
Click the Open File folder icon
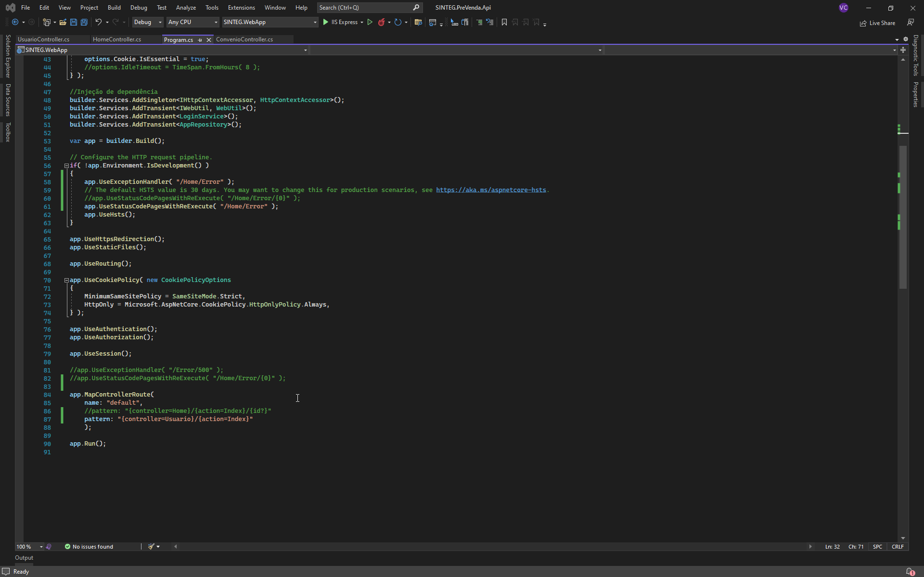click(x=63, y=22)
